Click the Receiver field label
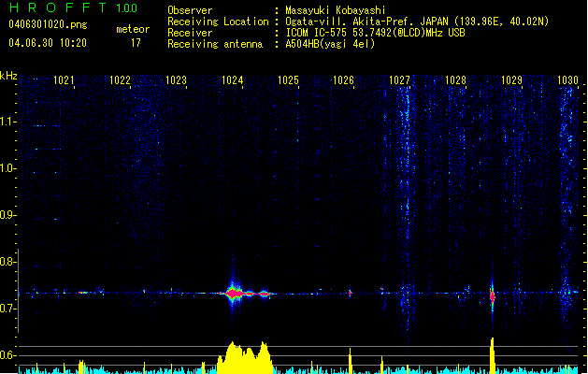The width and height of the screenshot is (588, 374). click(x=190, y=33)
